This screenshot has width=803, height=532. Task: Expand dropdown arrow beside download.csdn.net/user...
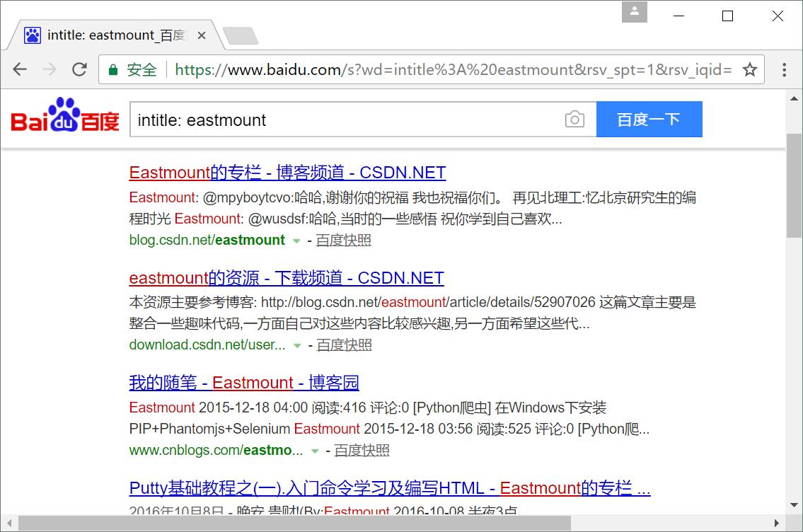pos(297,346)
